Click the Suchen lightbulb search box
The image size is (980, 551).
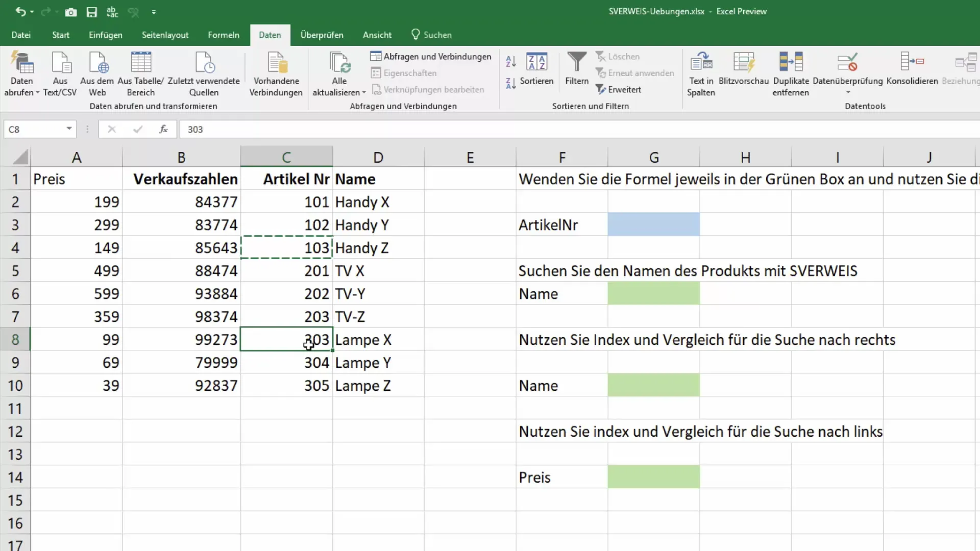pyautogui.click(x=432, y=35)
